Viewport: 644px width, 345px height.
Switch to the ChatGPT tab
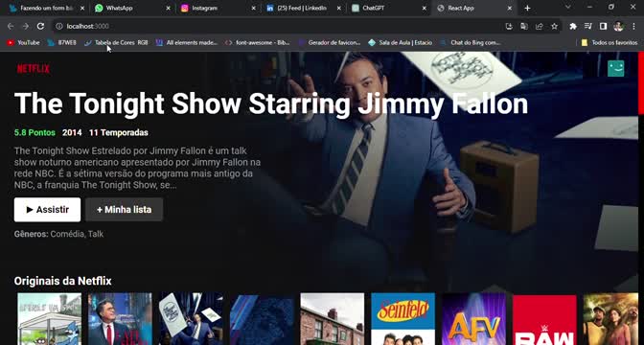[x=389, y=8]
